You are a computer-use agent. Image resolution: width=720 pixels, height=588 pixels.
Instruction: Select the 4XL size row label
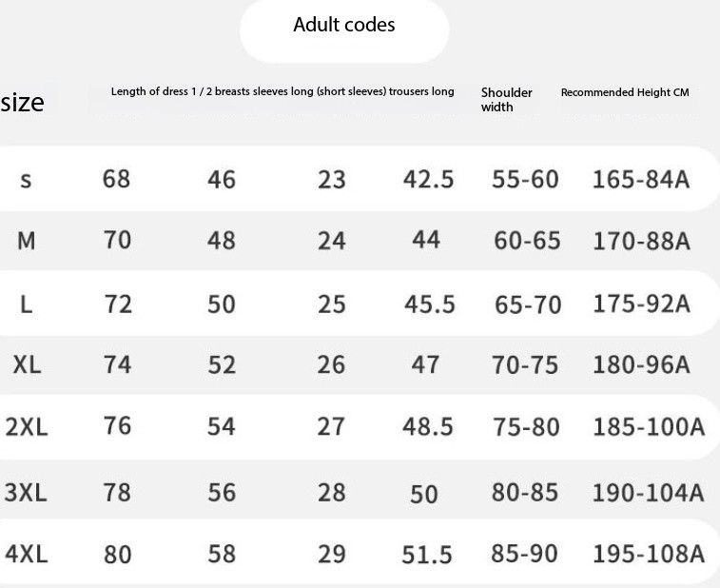pyautogui.click(x=27, y=553)
